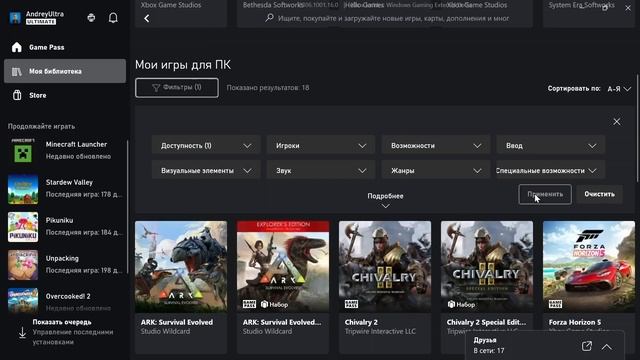Expand the Визуальные элементы filter
640x360 pixels.
pos(206,171)
